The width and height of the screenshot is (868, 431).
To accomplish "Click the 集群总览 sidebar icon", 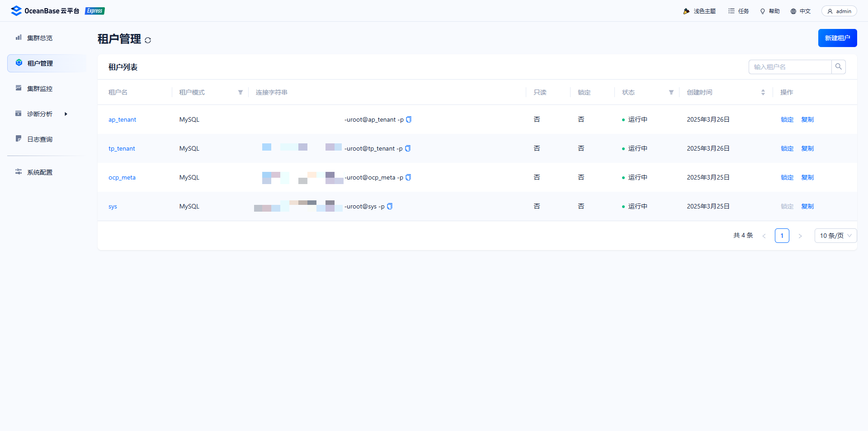I will click(x=19, y=38).
